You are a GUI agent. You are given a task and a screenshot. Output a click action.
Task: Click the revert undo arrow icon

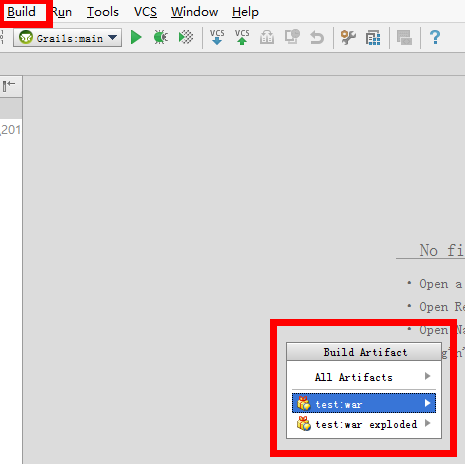coord(317,37)
